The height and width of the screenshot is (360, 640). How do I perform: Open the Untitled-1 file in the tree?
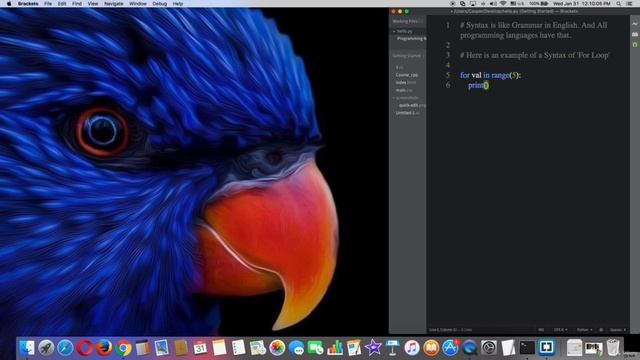click(407, 113)
